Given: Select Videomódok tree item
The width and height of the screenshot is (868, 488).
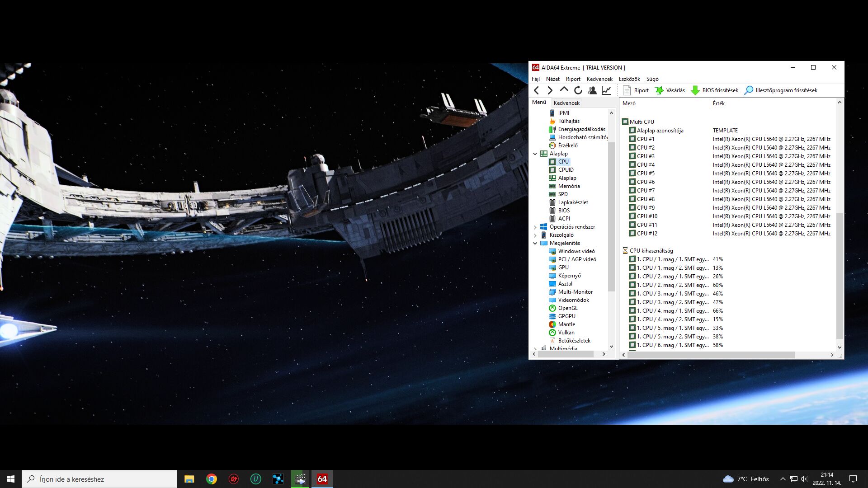Looking at the screenshot, I should tap(569, 300).
